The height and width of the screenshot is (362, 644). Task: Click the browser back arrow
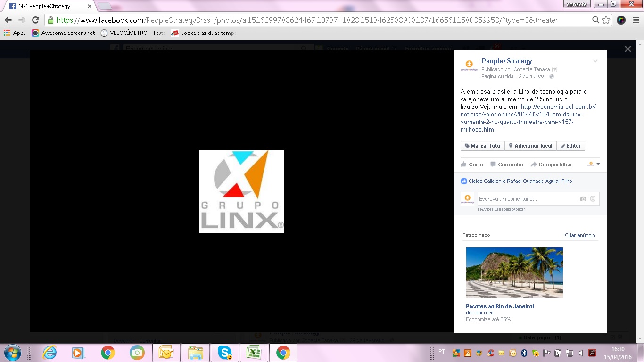pyautogui.click(x=8, y=20)
